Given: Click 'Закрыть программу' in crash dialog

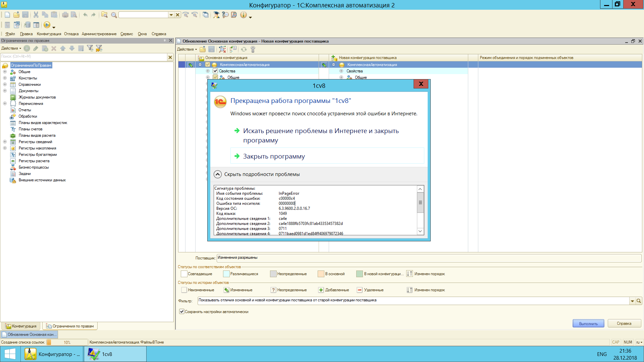Looking at the screenshot, I should tap(274, 156).
